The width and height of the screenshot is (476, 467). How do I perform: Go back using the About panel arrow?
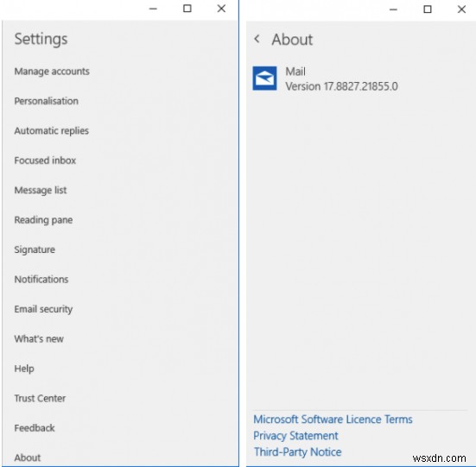(257, 39)
